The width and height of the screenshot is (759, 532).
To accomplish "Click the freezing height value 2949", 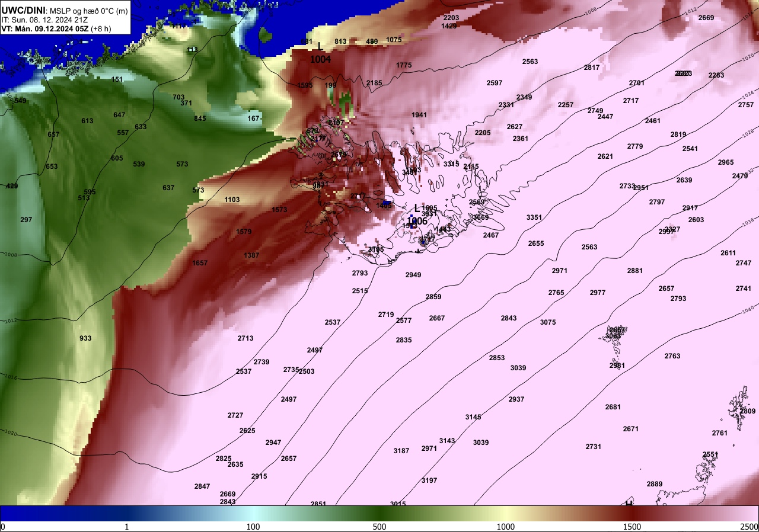I will (413, 275).
